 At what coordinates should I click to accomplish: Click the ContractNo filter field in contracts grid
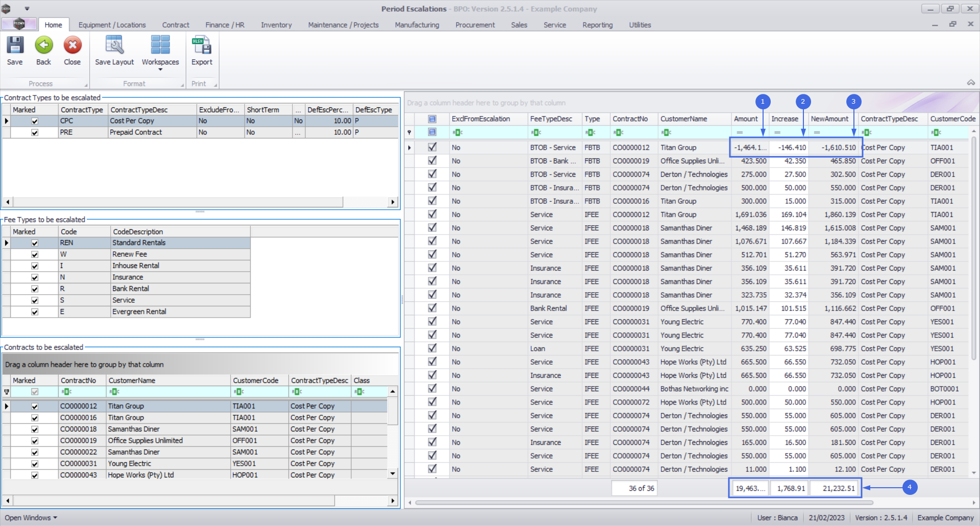[x=82, y=392]
